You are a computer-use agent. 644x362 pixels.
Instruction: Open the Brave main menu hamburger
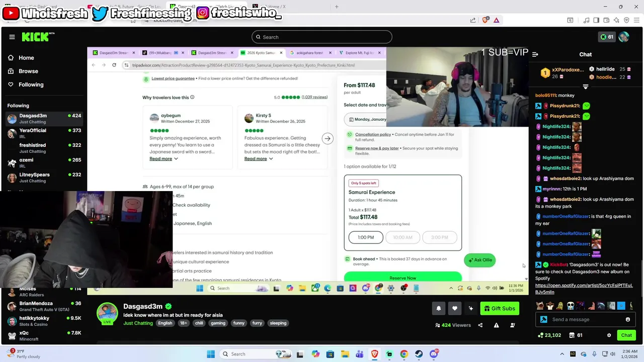(636, 20)
